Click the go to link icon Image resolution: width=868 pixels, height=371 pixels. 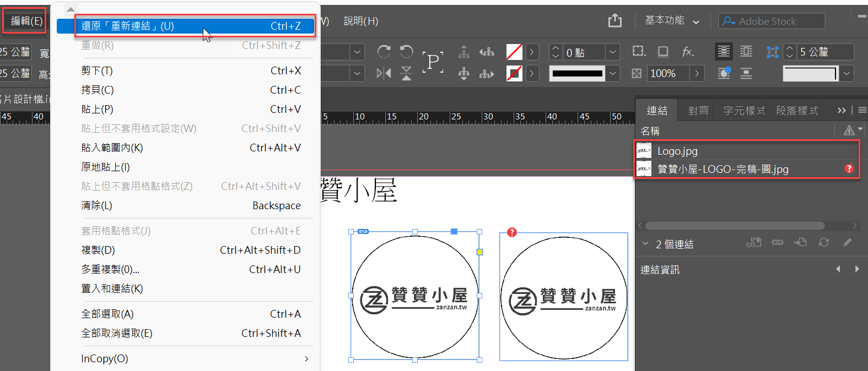pos(800,242)
